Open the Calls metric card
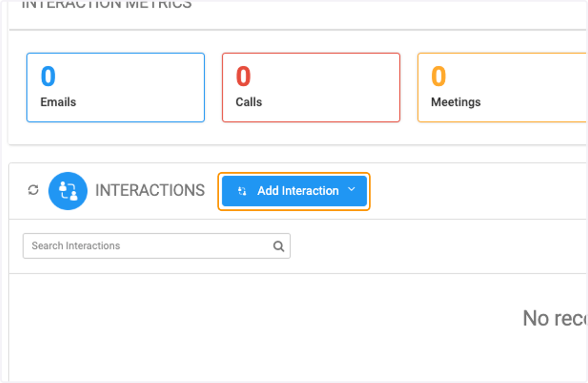588x383 pixels. 311,87
